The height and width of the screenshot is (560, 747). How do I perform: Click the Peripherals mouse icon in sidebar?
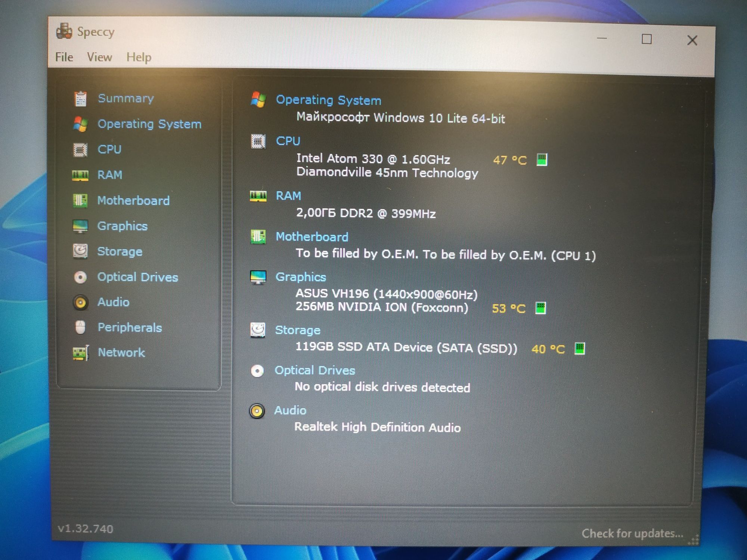point(80,327)
